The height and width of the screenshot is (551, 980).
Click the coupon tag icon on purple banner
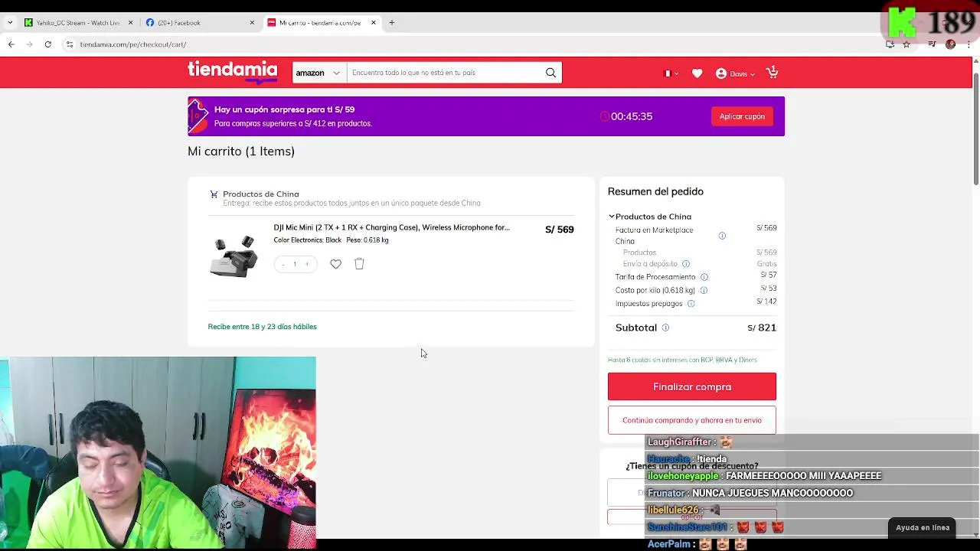[x=198, y=116]
